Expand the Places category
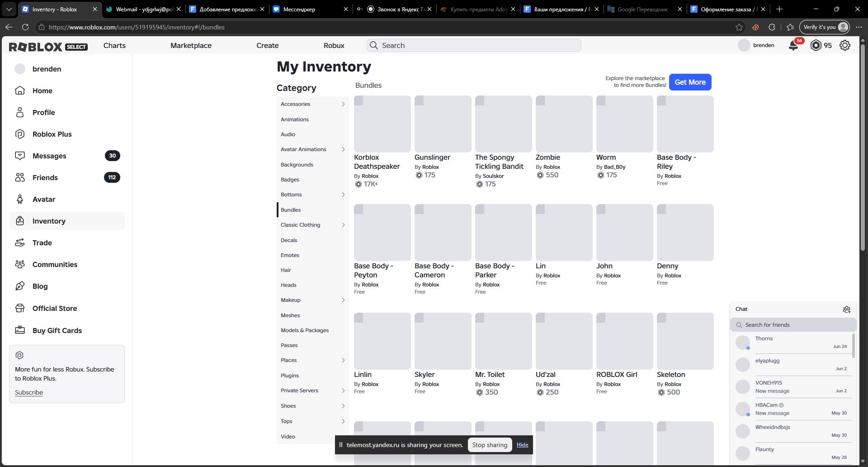 tap(343, 360)
